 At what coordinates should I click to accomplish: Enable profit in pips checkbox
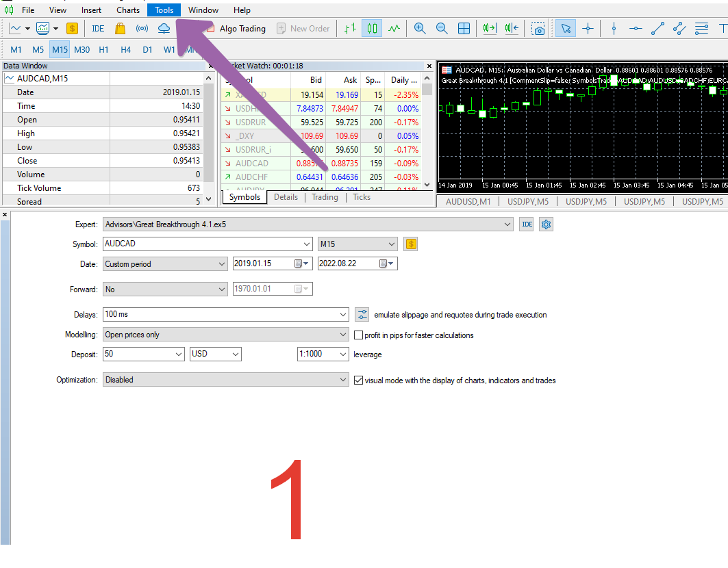click(359, 335)
